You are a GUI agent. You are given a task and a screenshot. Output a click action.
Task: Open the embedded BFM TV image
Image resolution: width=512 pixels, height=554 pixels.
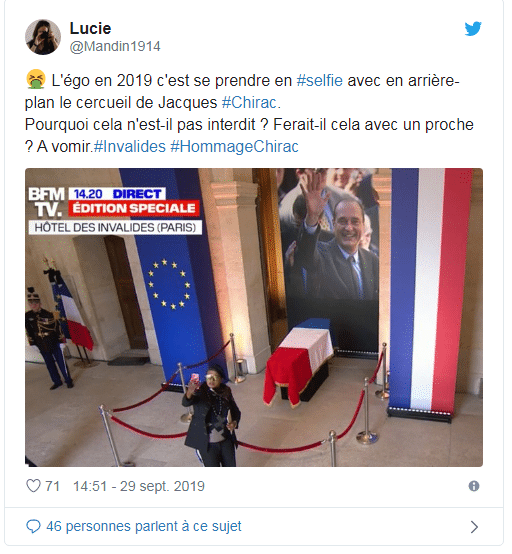[x=254, y=317]
